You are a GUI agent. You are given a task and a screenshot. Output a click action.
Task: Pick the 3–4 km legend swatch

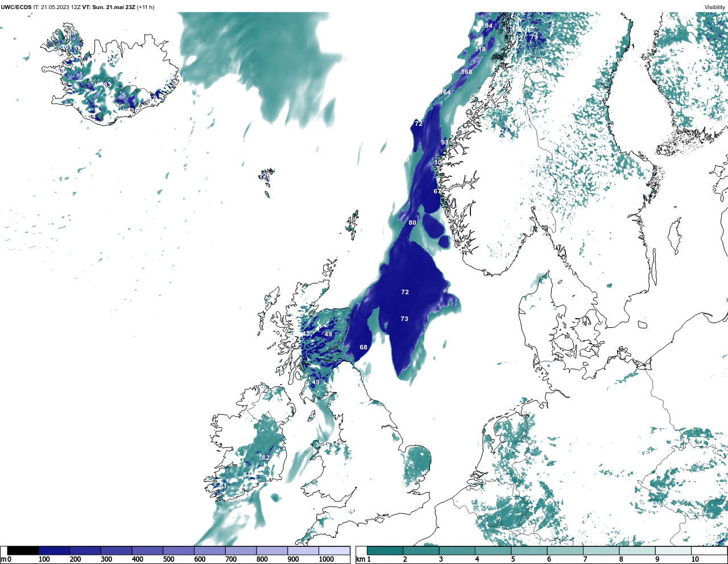pos(457,551)
